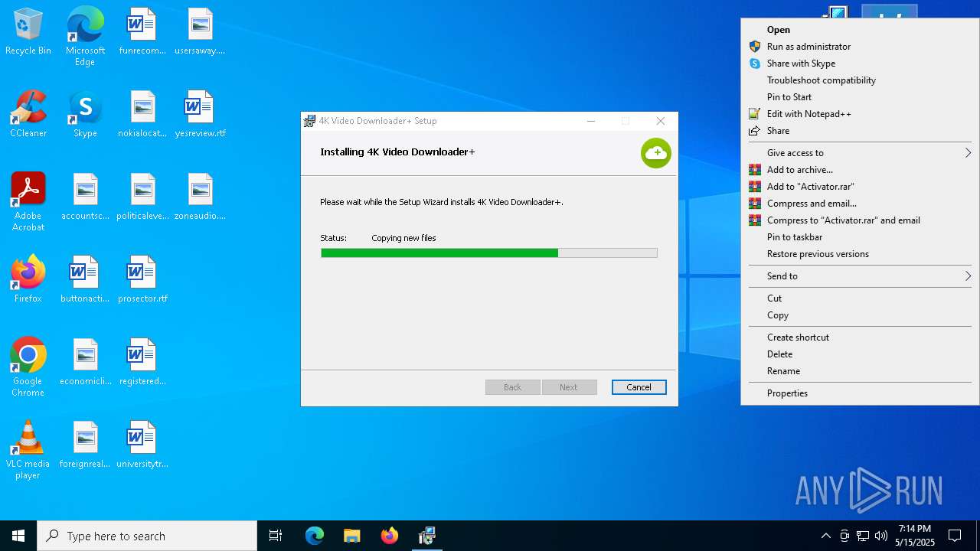
Task: Click the installation progress bar
Action: 489,253
